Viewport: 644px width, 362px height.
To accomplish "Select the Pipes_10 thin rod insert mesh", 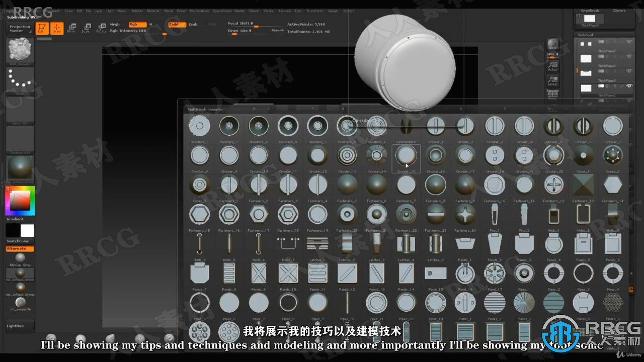I will (347, 303).
